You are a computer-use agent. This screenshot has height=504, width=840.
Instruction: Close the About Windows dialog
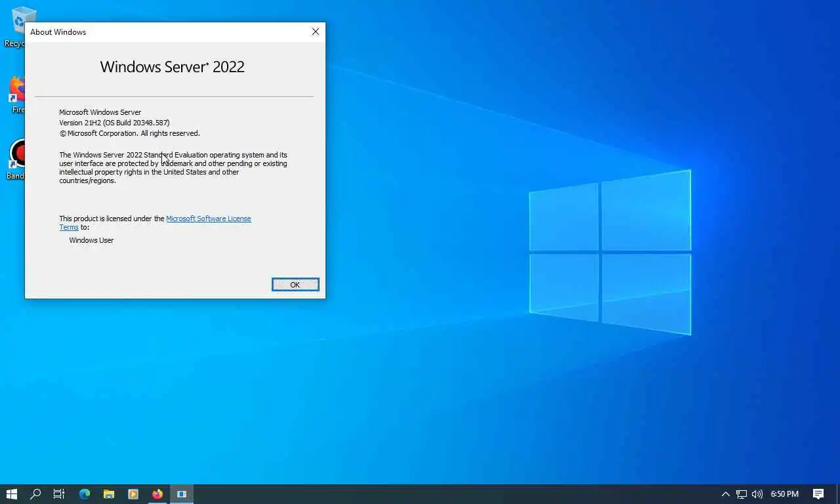tap(316, 31)
